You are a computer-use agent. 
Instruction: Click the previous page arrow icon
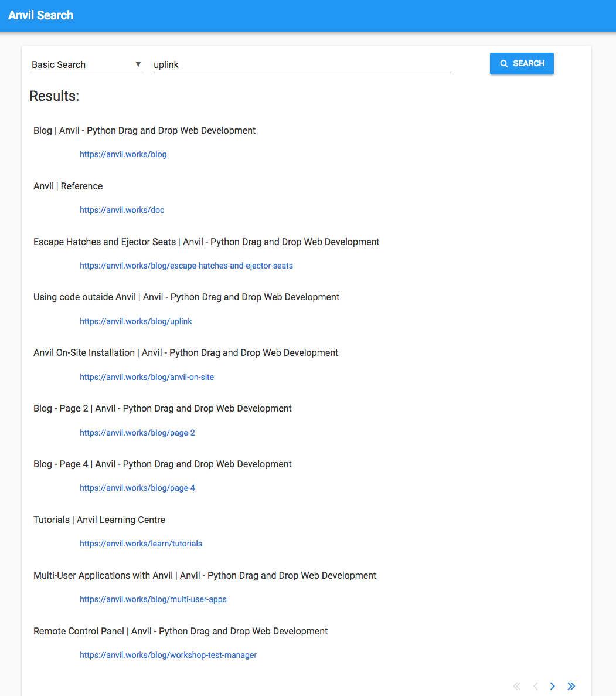tap(535, 686)
